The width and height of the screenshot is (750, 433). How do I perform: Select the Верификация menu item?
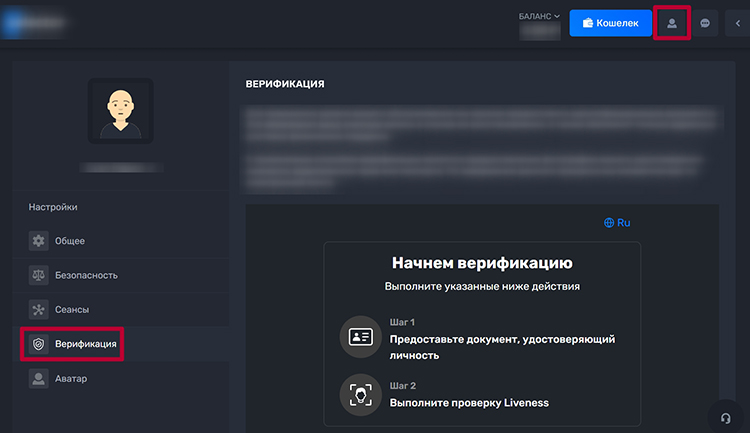click(121, 344)
